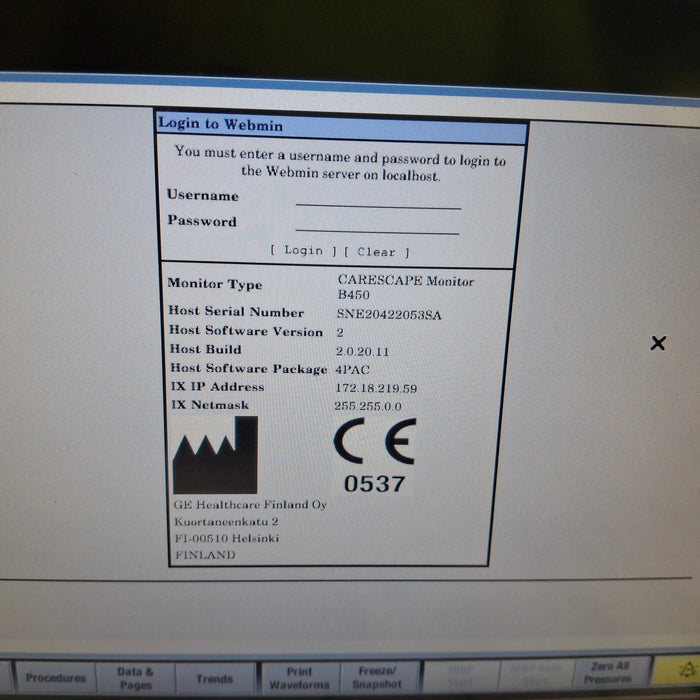
Task: Click the GE Healthcare Finland Oy text
Action: click(250, 504)
